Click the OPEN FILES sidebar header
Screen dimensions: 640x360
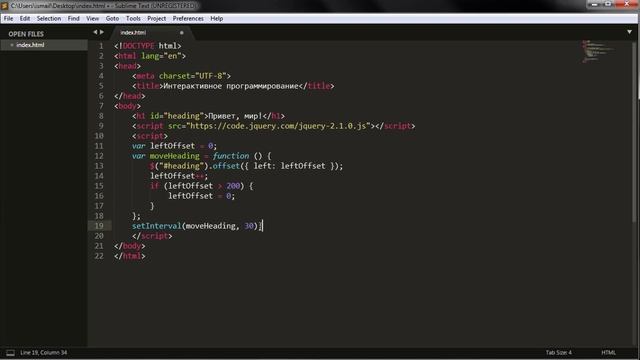click(26, 34)
